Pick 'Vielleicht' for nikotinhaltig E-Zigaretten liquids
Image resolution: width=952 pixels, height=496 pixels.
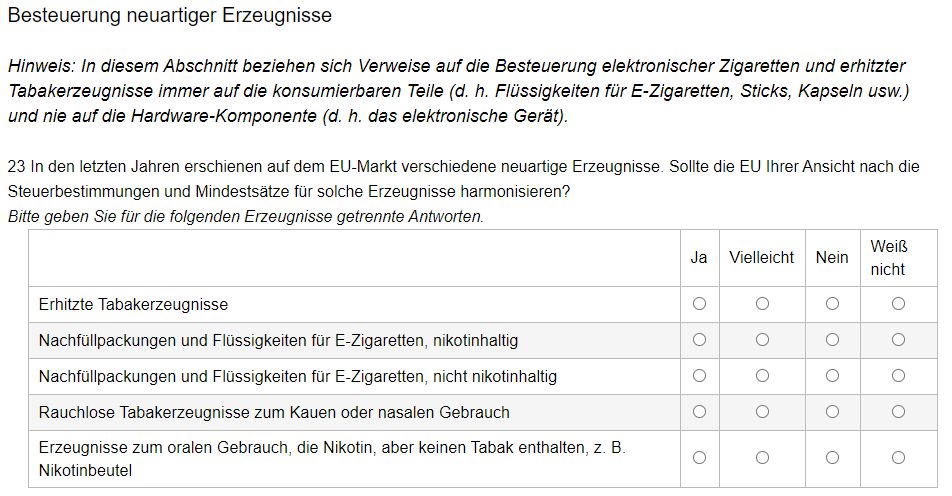(762, 340)
